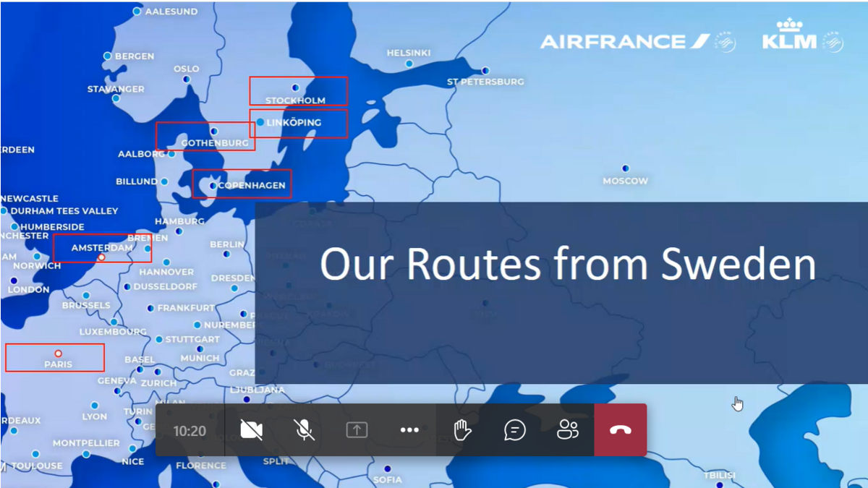Click the 10:20 meeting timer
The image size is (868, 488).
click(x=190, y=431)
